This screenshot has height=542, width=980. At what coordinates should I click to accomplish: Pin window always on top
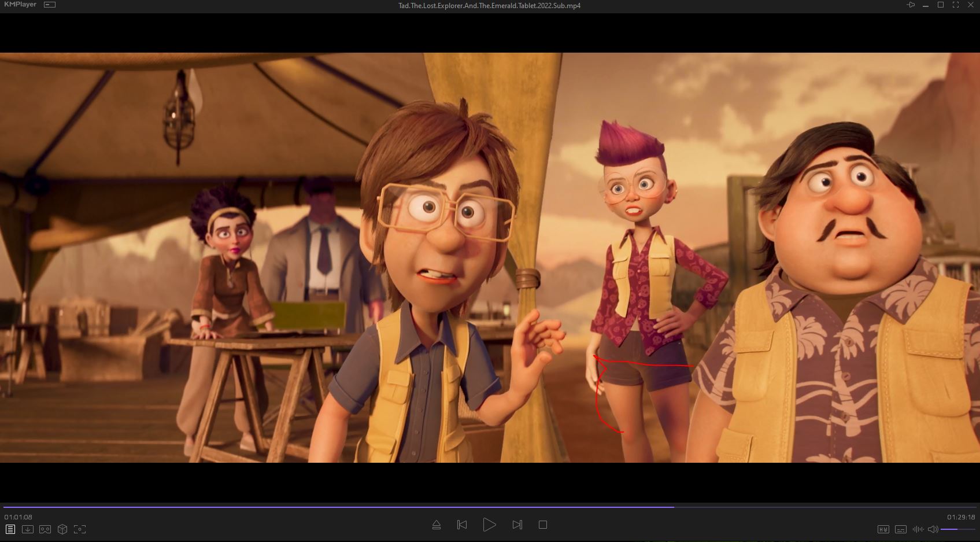pyautogui.click(x=911, y=5)
